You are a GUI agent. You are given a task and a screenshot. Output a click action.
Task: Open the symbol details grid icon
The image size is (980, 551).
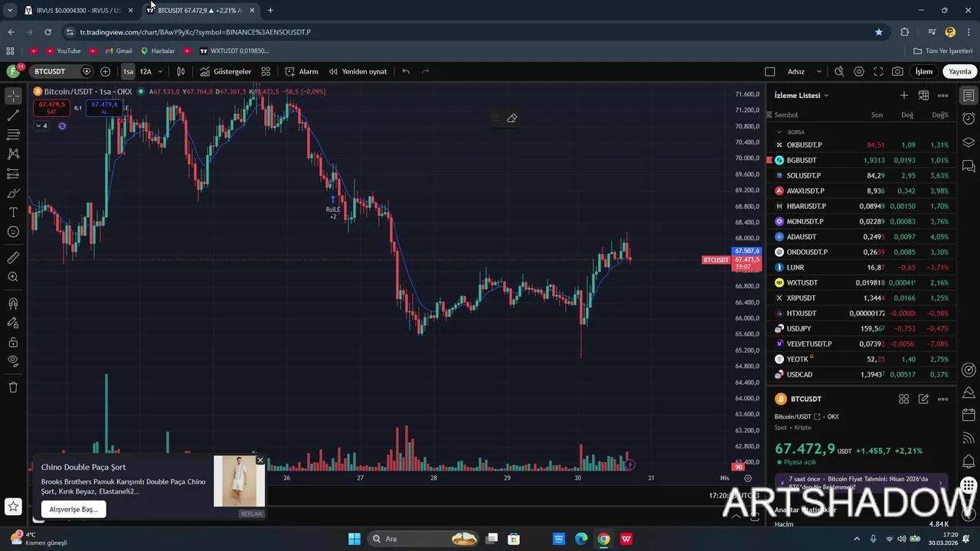[x=903, y=399]
